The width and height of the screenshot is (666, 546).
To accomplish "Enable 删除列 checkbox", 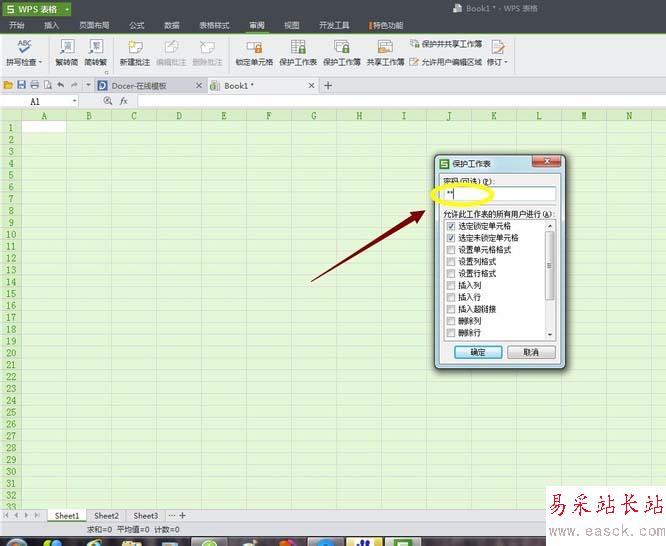I will click(451, 321).
